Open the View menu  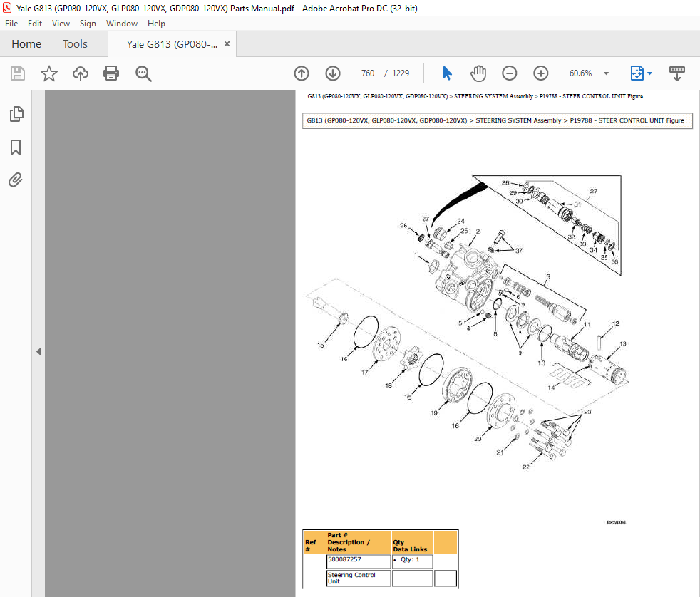point(61,24)
